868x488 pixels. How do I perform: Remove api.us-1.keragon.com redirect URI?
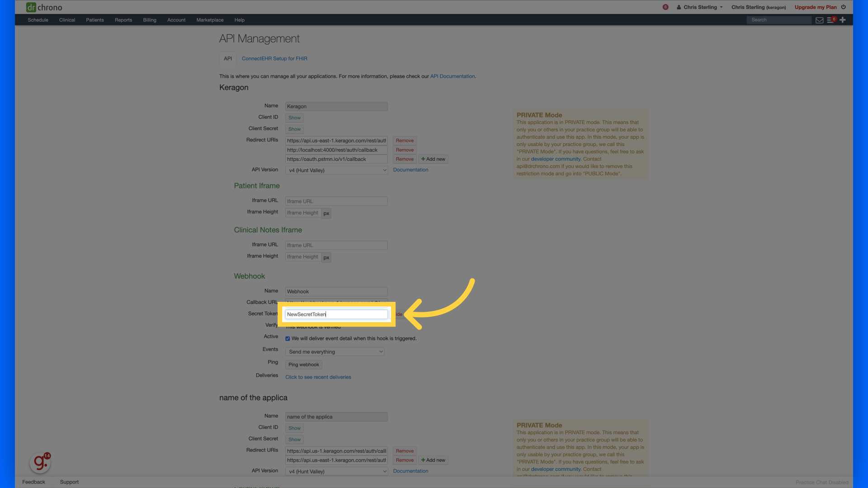click(405, 451)
